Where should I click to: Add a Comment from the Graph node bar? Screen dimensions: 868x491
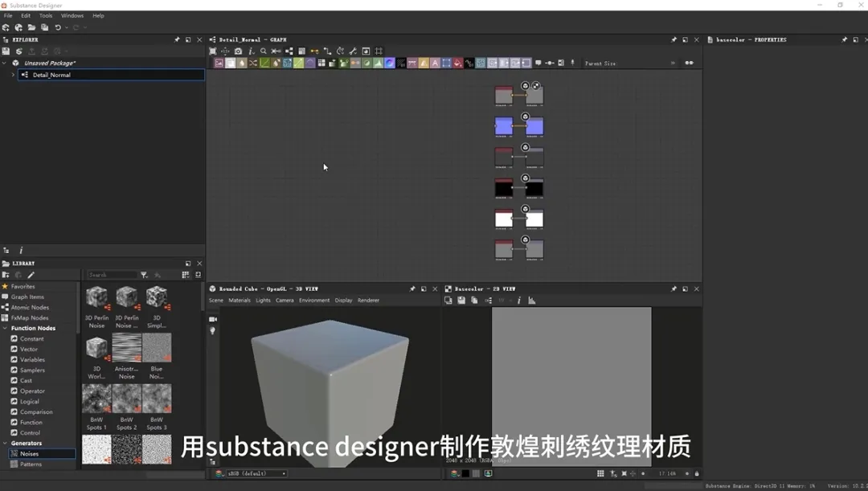[x=538, y=63]
